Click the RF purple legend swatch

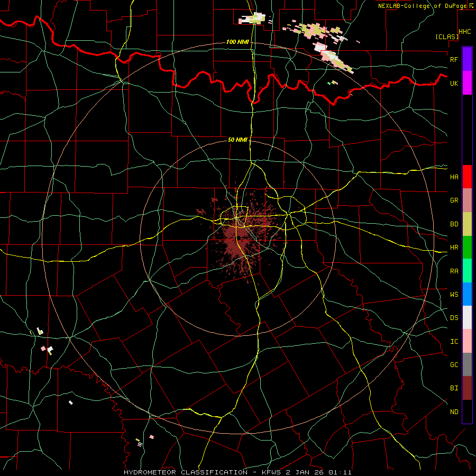tap(467, 59)
